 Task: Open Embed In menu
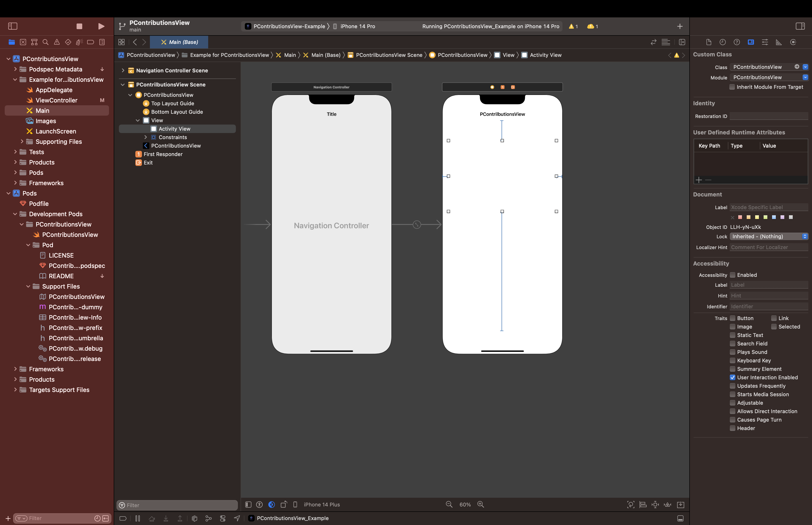[x=680, y=505]
